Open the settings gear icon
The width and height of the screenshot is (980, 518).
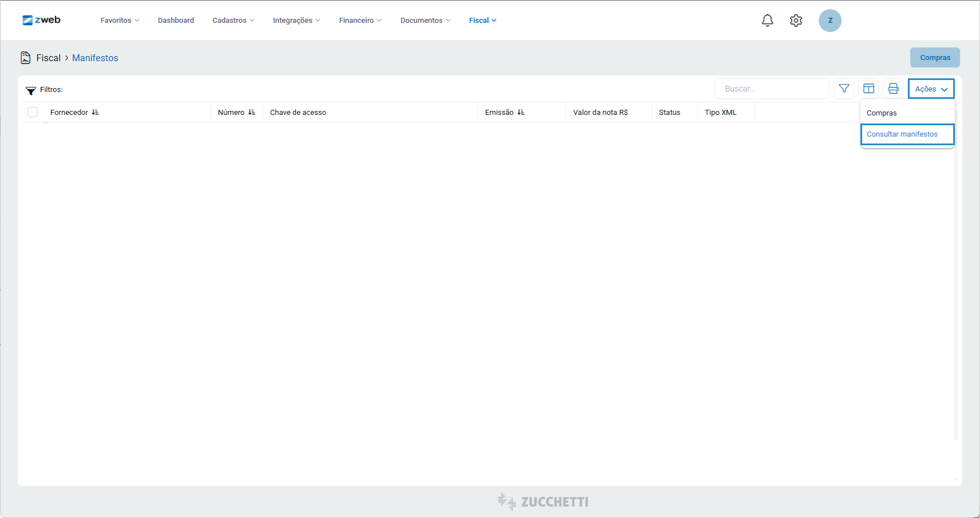pos(796,21)
